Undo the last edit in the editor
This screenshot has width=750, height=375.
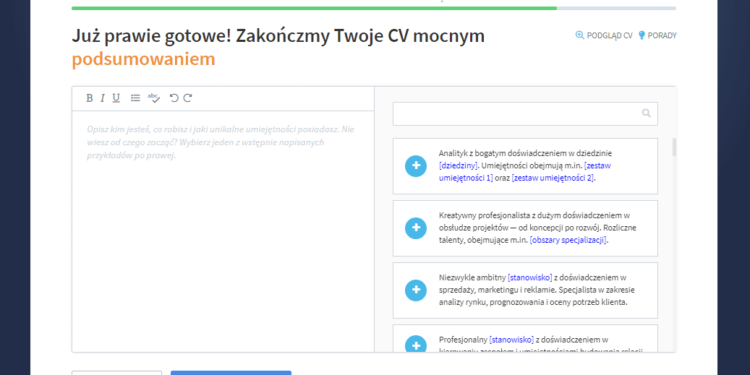174,98
